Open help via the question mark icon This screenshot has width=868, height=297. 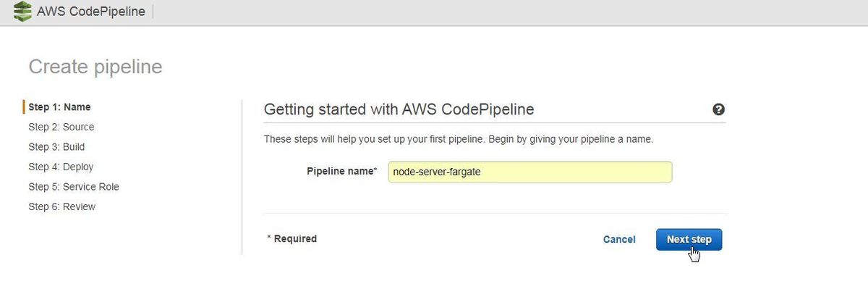(718, 109)
